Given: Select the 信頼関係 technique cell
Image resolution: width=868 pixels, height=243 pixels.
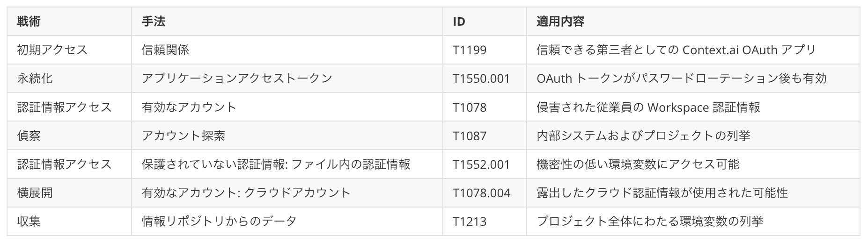Looking at the screenshot, I should [165, 50].
